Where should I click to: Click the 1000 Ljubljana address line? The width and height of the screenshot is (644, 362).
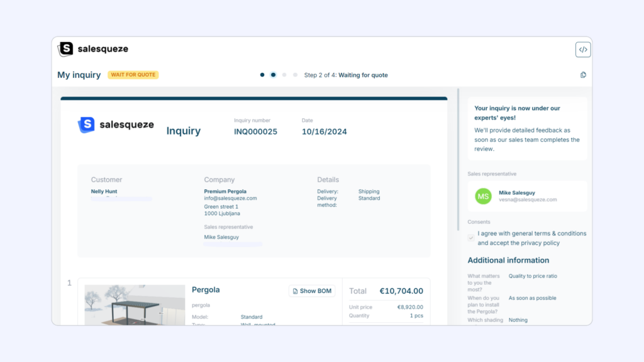pos(222,214)
